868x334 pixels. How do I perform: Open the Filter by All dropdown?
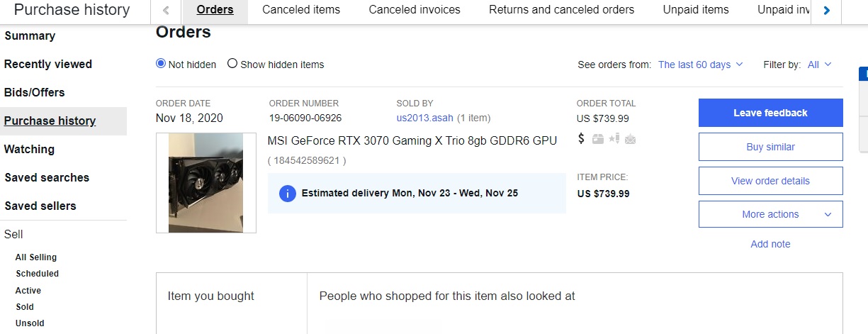pyautogui.click(x=819, y=65)
